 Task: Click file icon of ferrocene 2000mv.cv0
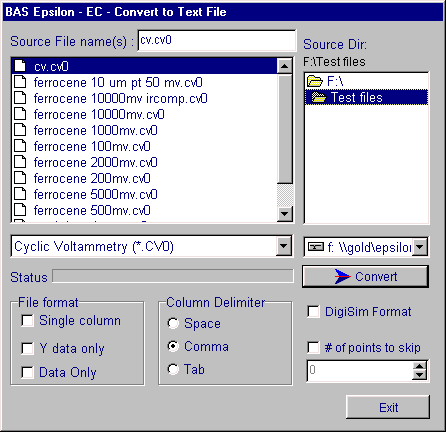point(20,162)
